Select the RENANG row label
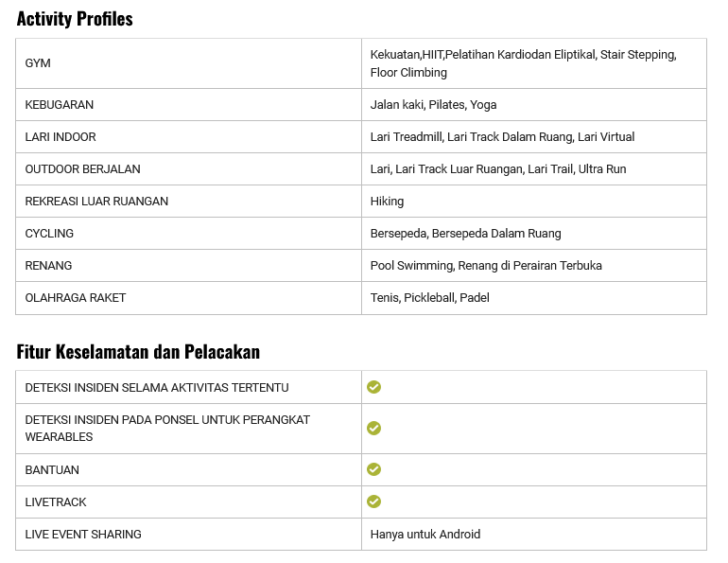This screenshot has width=728, height=563. tap(48, 266)
